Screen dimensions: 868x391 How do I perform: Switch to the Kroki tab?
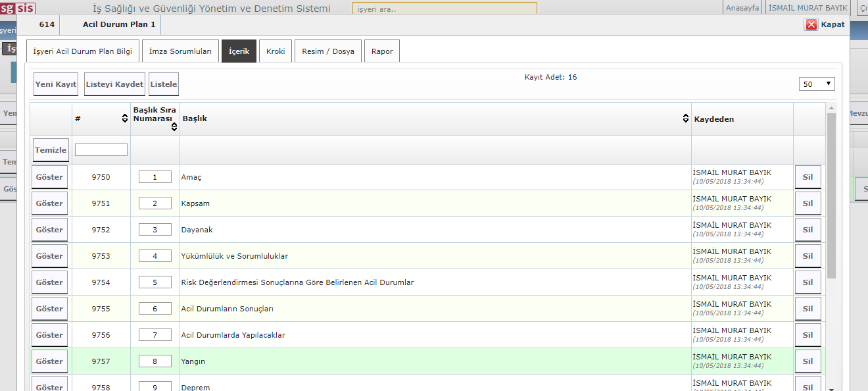276,51
